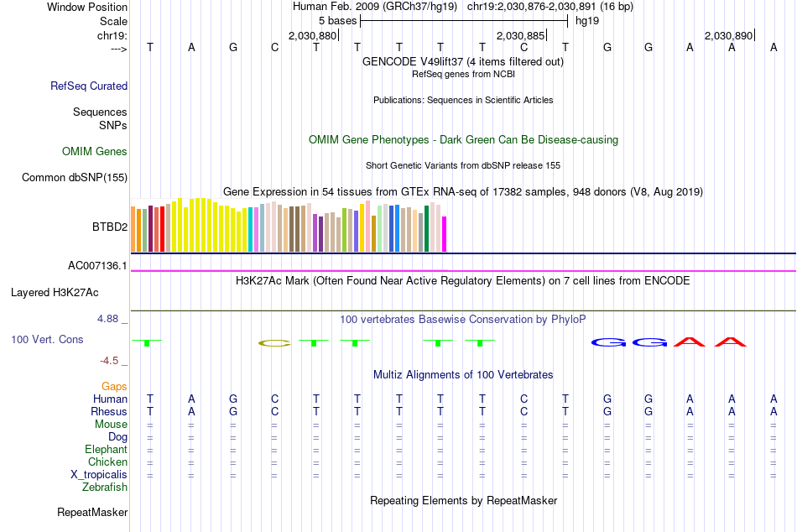Click the RefSeq genes from NCBI title
The height and width of the screenshot is (532, 797).
coord(463,74)
